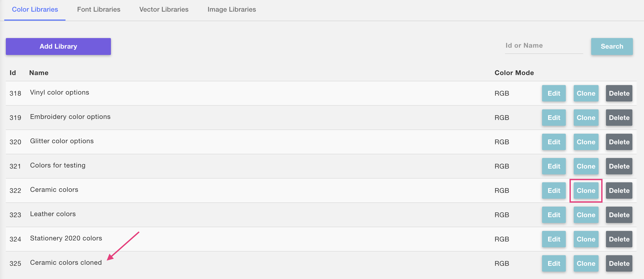Go to Image Libraries tab
Image resolution: width=644 pixels, height=279 pixels.
tap(232, 10)
